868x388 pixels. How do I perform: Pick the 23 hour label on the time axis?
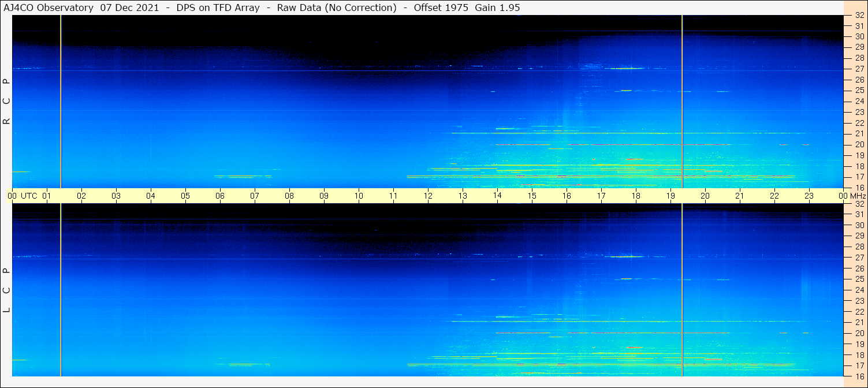(809, 196)
